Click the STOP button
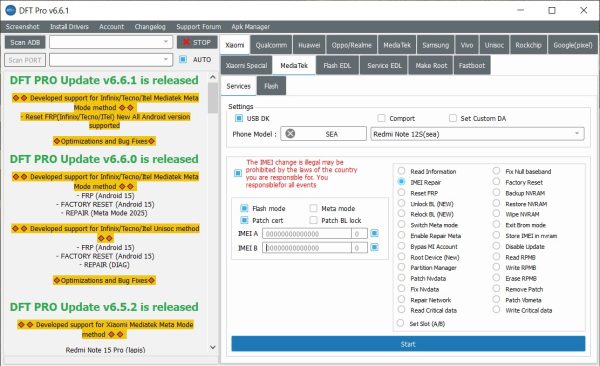 [197, 42]
